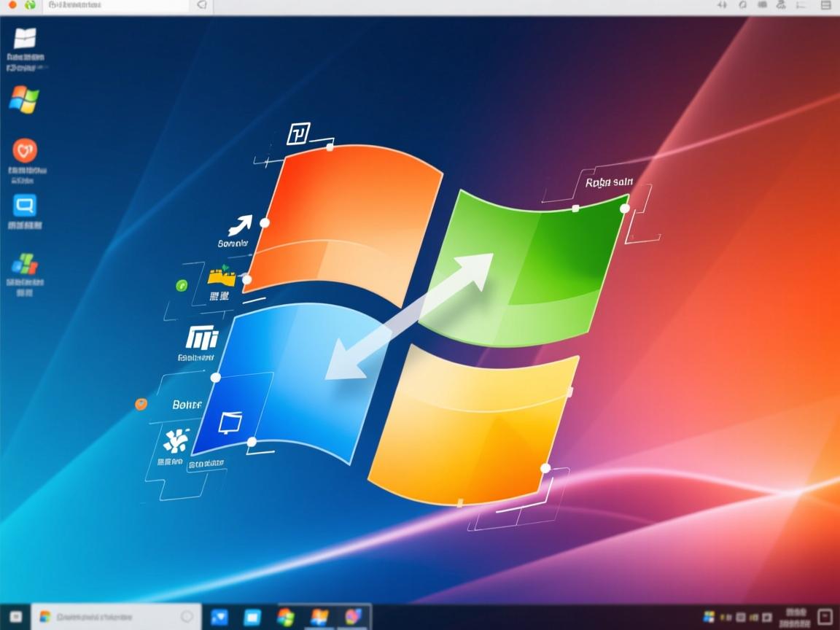The height and width of the screenshot is (630, 840).
Task: Click the Windows flag icon in system tray
Action: point(708,617)
